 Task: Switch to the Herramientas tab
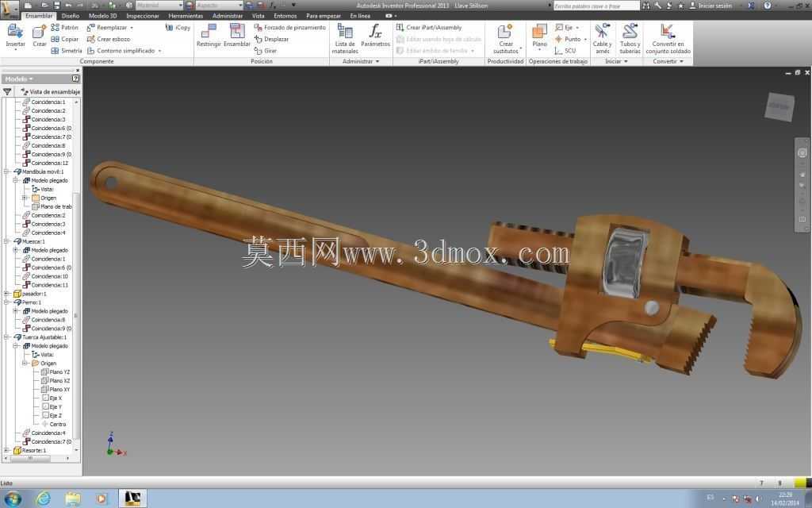pos(186,16)
